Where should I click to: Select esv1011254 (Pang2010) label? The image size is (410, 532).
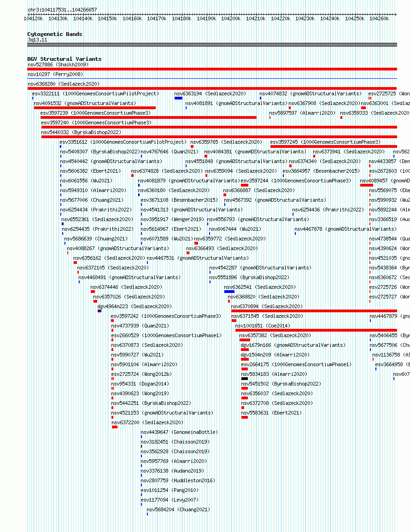[170, 490]
